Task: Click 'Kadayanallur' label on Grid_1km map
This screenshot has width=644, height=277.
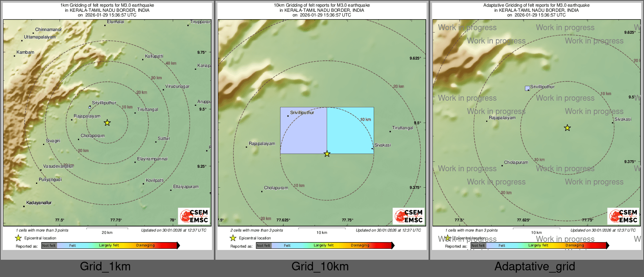Action: (39, 203)
